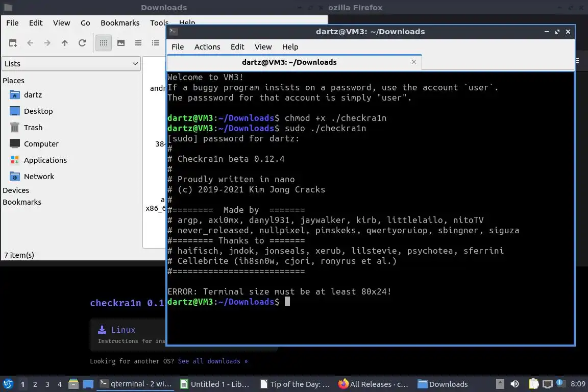Switch to workspace 3
Viewport: 588px width, 392px height.
pyautogui.click(x=47, y=384)
